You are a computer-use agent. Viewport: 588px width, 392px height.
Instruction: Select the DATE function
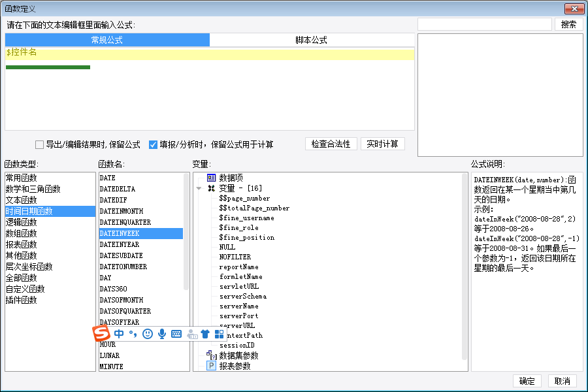point(141,178)
